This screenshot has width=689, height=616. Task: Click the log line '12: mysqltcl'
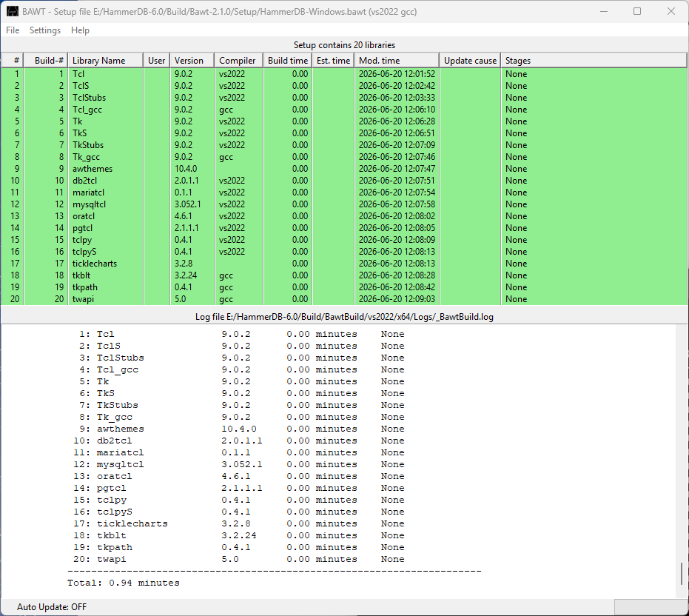(238, 464)
